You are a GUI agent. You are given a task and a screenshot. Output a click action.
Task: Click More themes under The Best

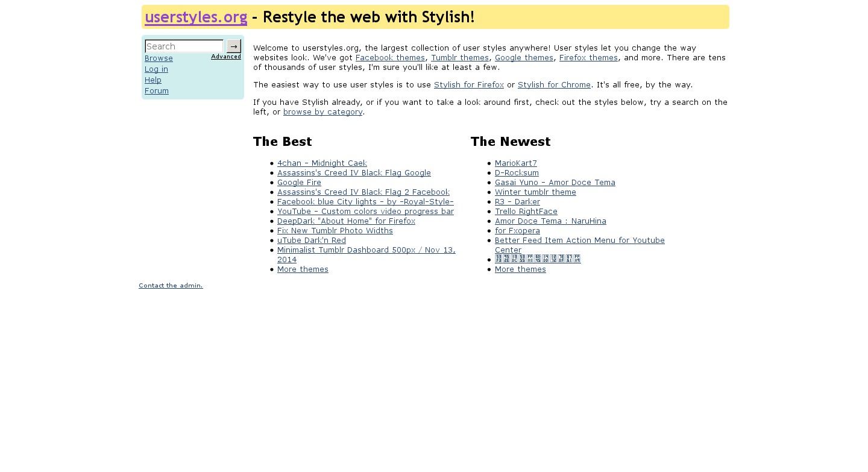click(x=303, y=269)
